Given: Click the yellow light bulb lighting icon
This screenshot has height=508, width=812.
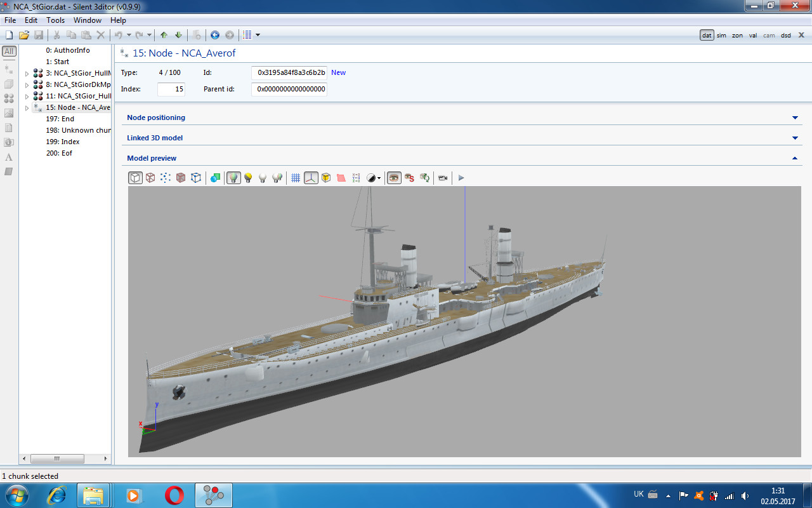Looking at the screenshot, I should pos(248,178).
